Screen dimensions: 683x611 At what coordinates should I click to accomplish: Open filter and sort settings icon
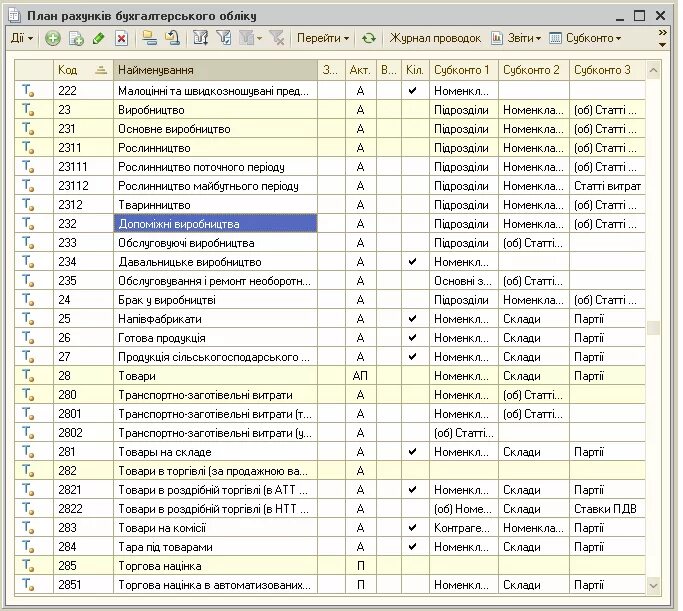(201, 38)
